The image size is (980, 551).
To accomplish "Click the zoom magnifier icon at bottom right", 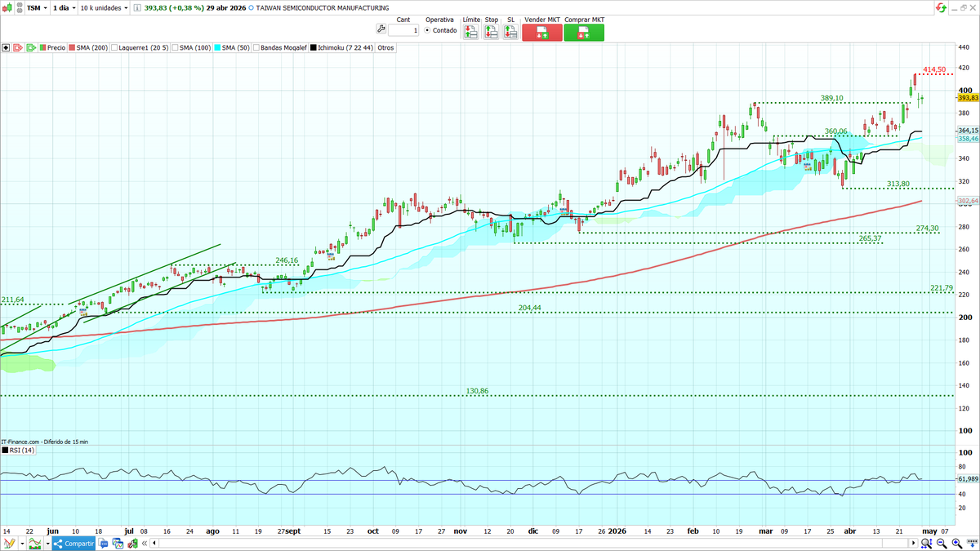I will 926,543.
